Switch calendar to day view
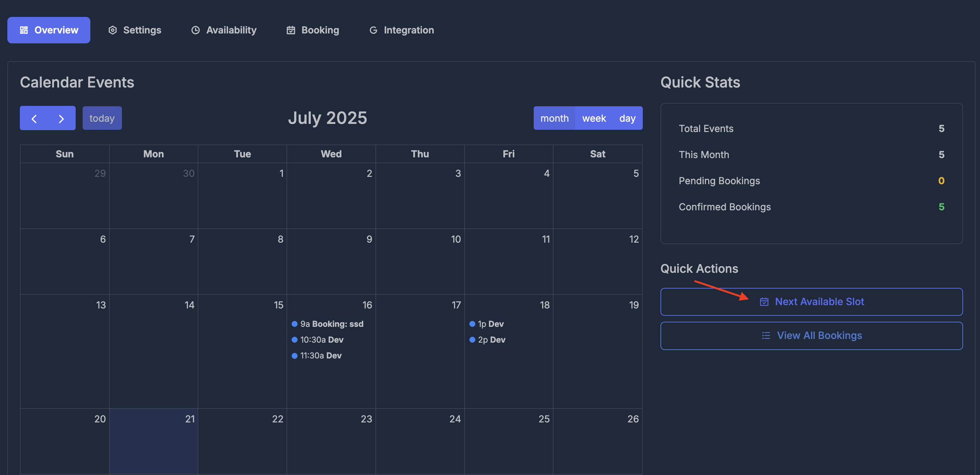This screenshot has height=475, width=980. click(x=627, y=118)
